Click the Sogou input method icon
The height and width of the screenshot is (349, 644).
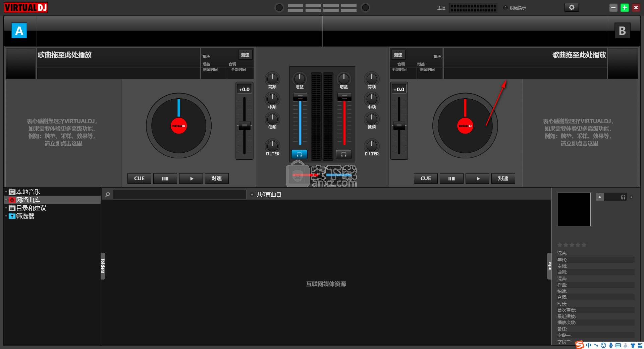[580, 345]
